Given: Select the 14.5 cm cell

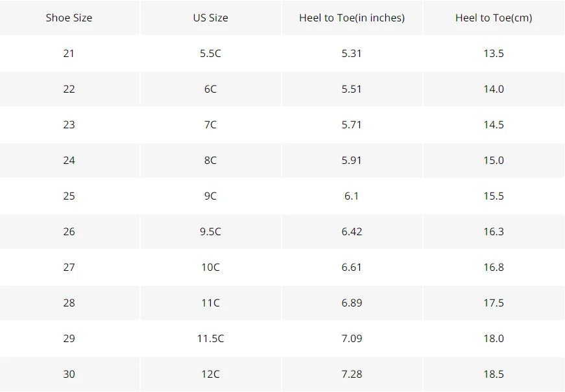Looking at the screenshot, I should tap(494, 124).
